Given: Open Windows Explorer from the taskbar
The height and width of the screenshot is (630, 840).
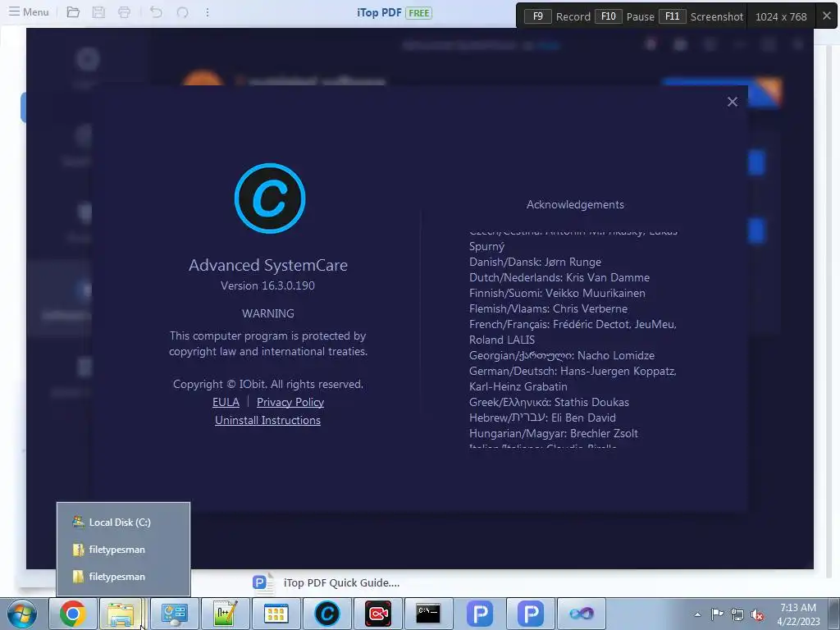Looking at the screenshot, I should click(121, 614).
